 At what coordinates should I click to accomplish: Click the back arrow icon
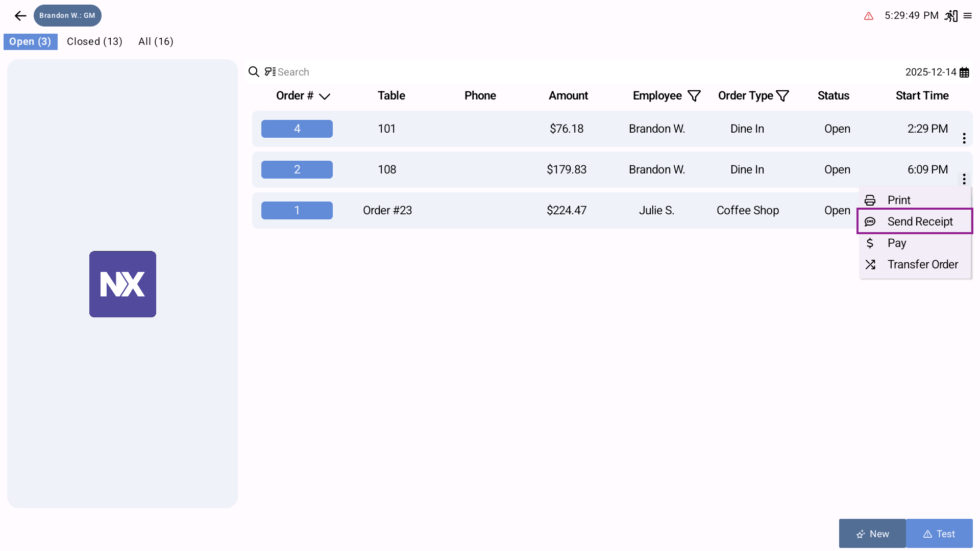pos(20,16)
